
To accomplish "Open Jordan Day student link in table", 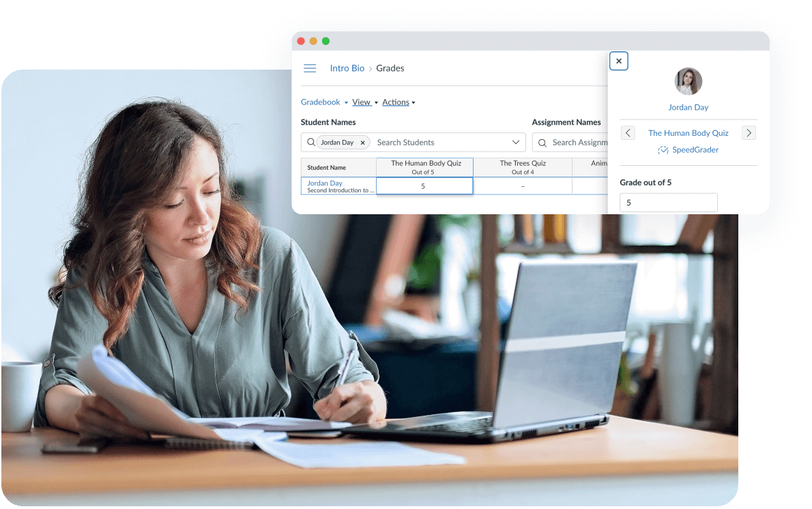I will [x=325, y=183].
